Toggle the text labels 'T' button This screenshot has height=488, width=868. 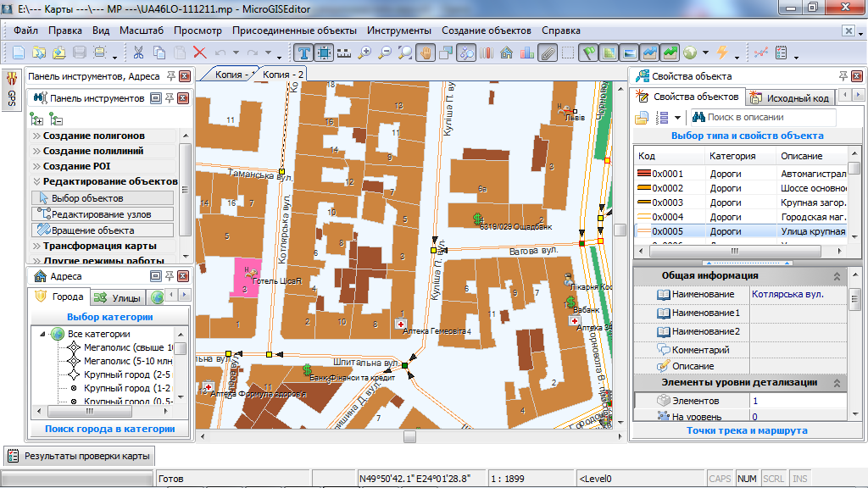pyautogui.click(x=303, y=53)
